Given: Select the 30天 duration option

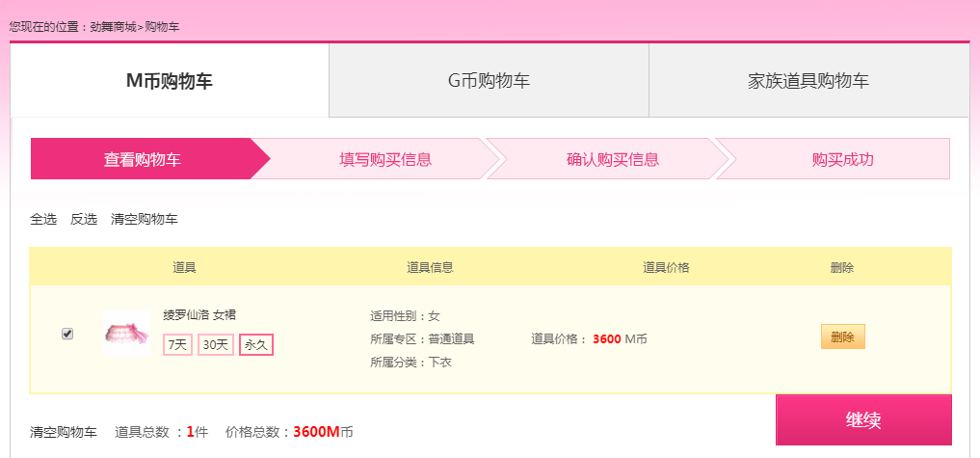Looking at the screenshot, I should point(216,345).
